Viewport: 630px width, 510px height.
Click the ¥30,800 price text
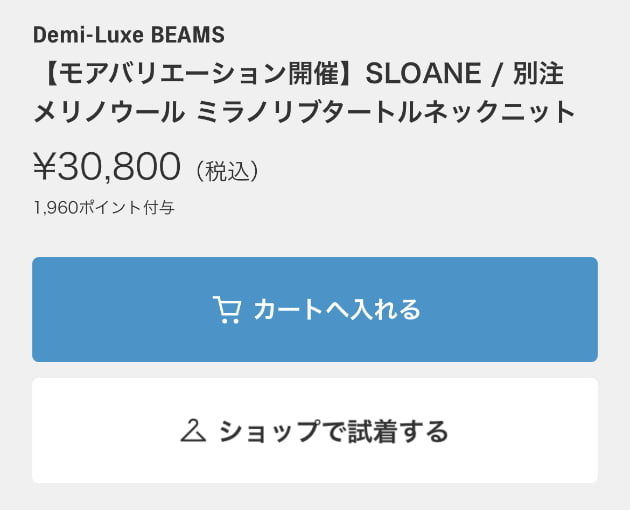coord(107,166)
